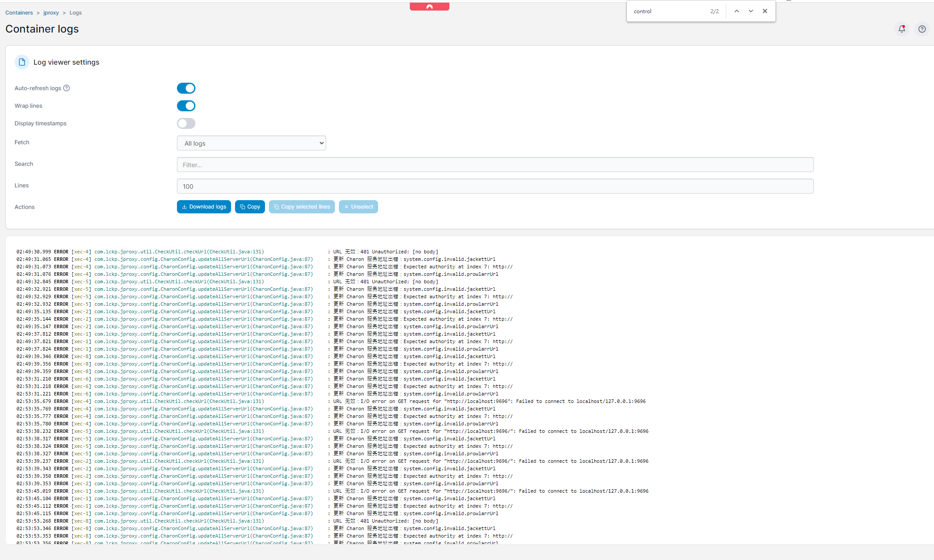Disable the Auto-refresh logs toggle

click(186, 88)
